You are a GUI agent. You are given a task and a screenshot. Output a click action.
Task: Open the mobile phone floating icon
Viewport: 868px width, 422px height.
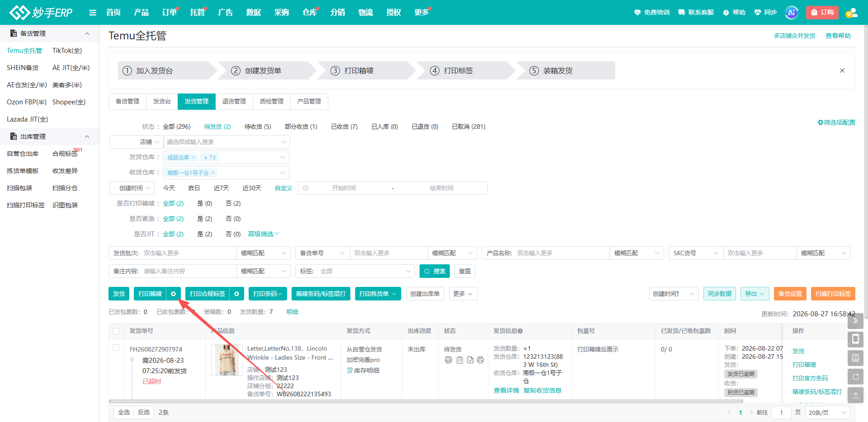point(855,339)
